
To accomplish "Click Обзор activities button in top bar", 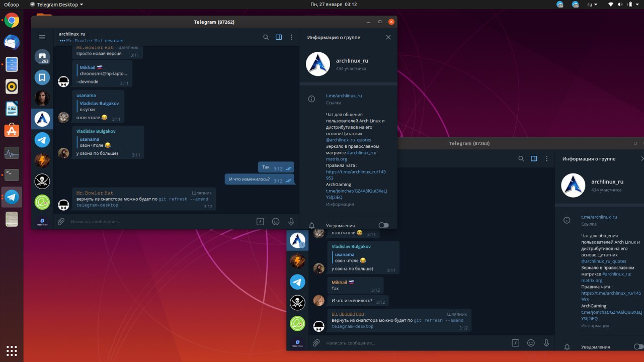I will 11,5.
